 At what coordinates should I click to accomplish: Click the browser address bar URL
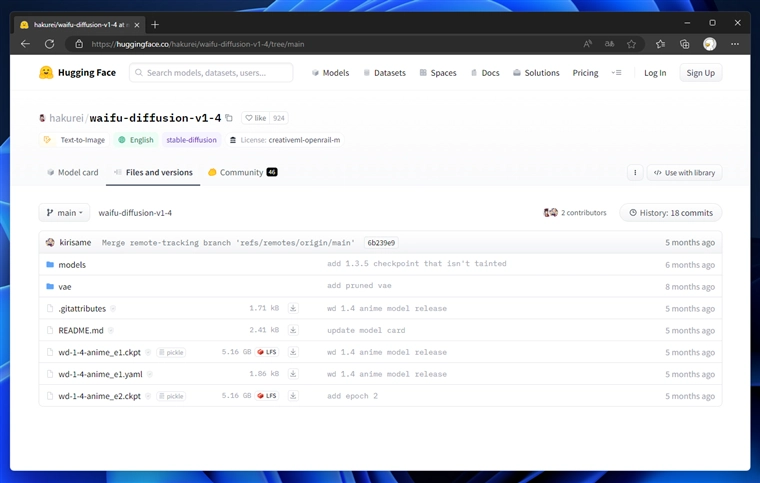coord(198,44)
